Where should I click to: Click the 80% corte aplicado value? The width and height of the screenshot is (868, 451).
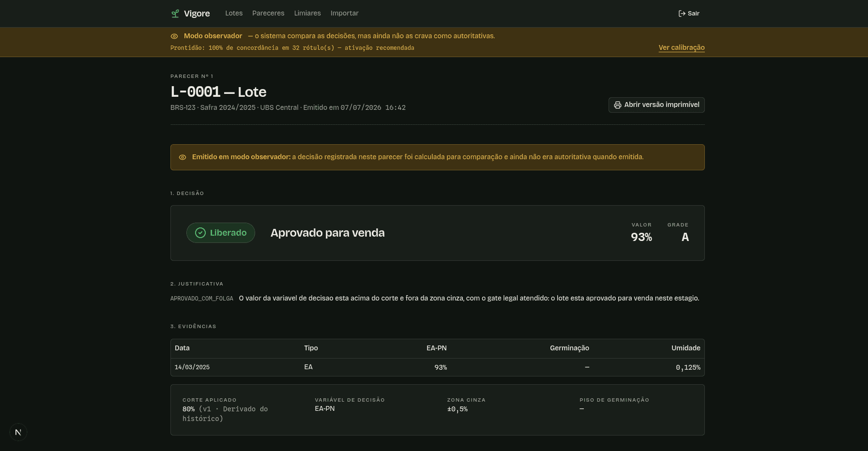[x=188, y=409]
